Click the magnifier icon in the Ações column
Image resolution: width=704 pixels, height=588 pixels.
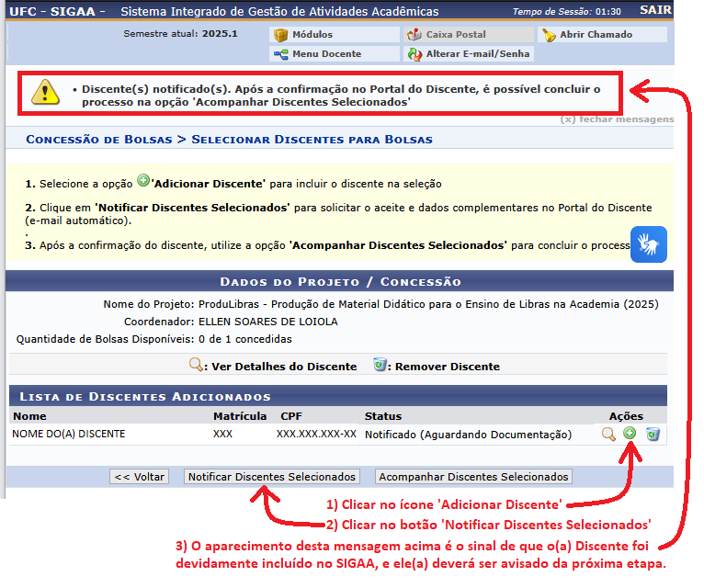pos(608,435)
